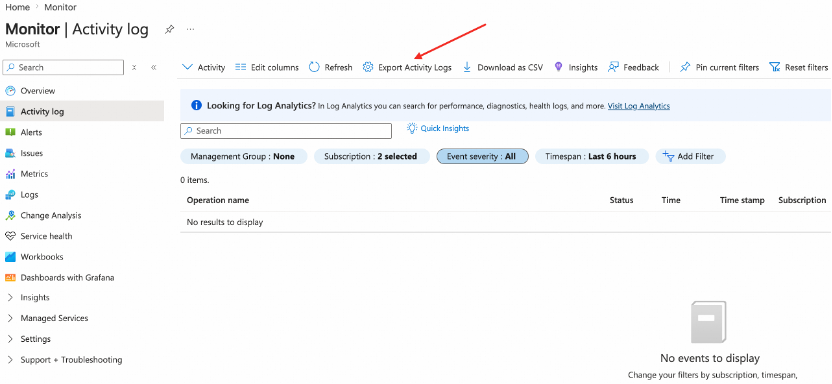Follow the Visit Log Analytics link
The width and height of the screenshot is (832, 384).
pyautogui.click(x=639, y=106)
